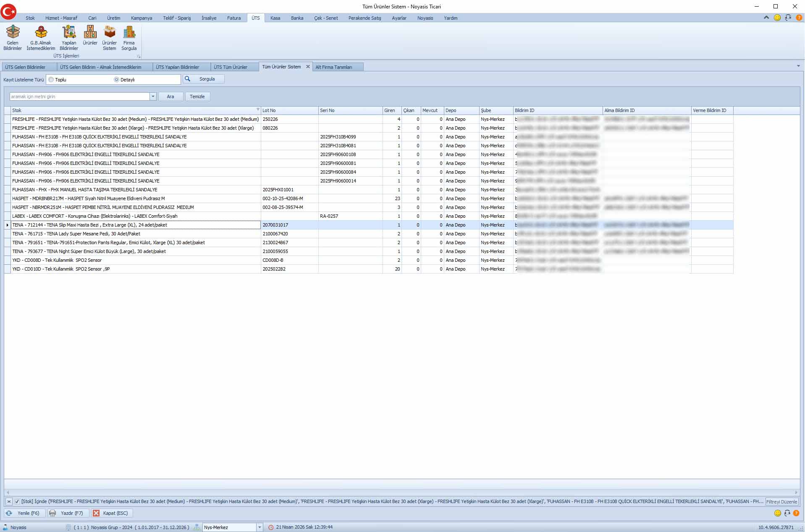Click the Temizle button
Screen dimensions: 805x532
pos(197,96)
